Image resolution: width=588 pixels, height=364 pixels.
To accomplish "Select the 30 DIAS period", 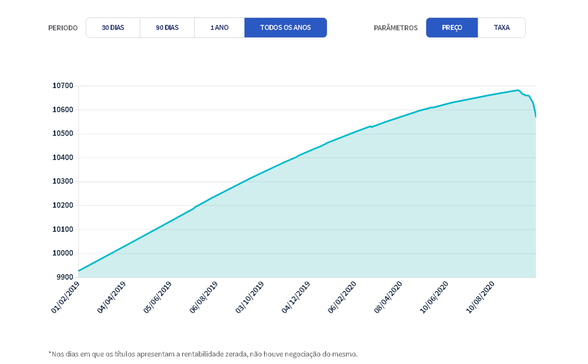I will click(113, 28).
